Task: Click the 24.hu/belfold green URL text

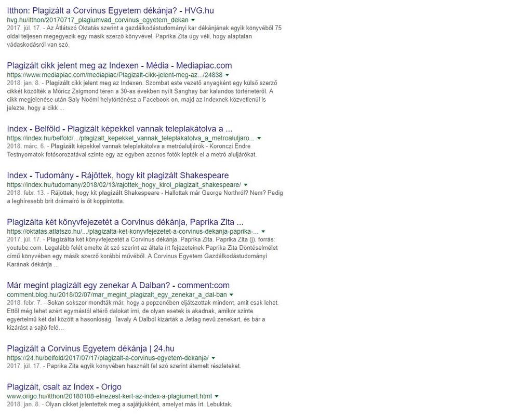Action: pyautogui.click(x=108, y=358)
